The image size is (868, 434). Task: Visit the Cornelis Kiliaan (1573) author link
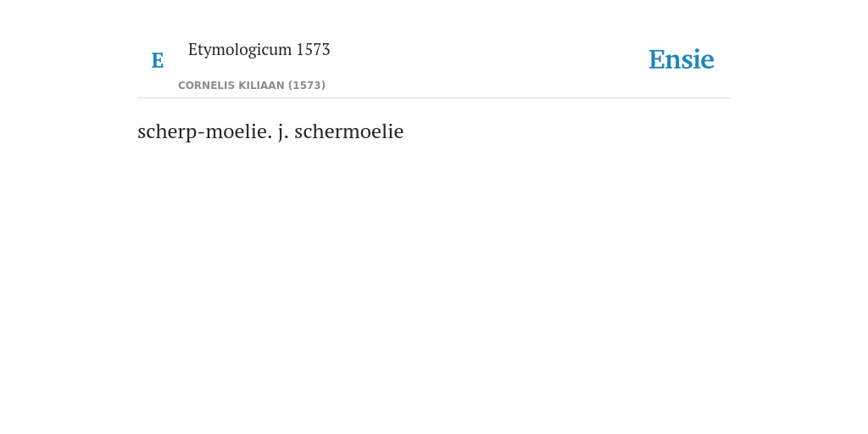252,86
